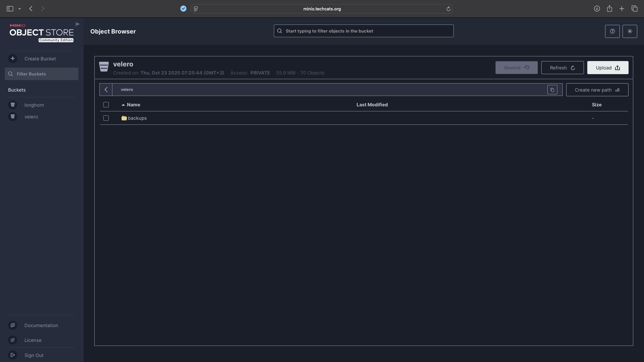Open the help icon in the top right
This screenshot has width=644, height=362.
click(x=612, y=31)
